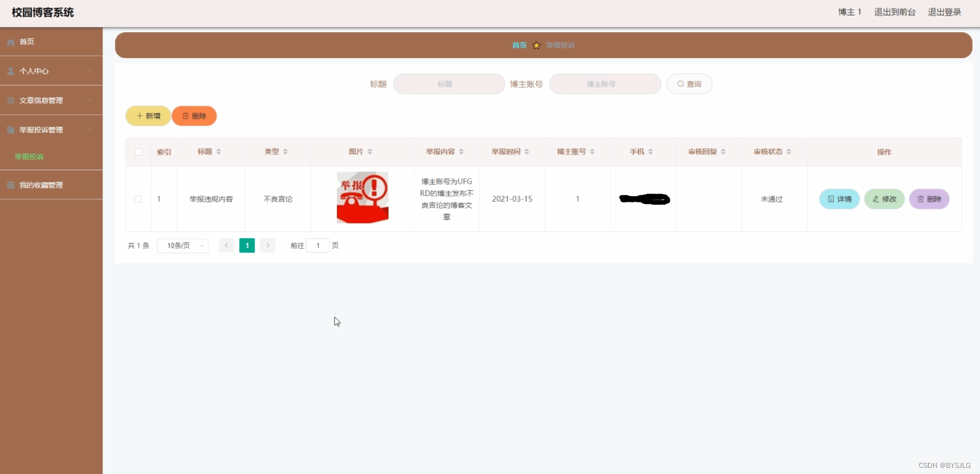
Task: Click the 个人中心 user icon
Action: tap(11, 71)
